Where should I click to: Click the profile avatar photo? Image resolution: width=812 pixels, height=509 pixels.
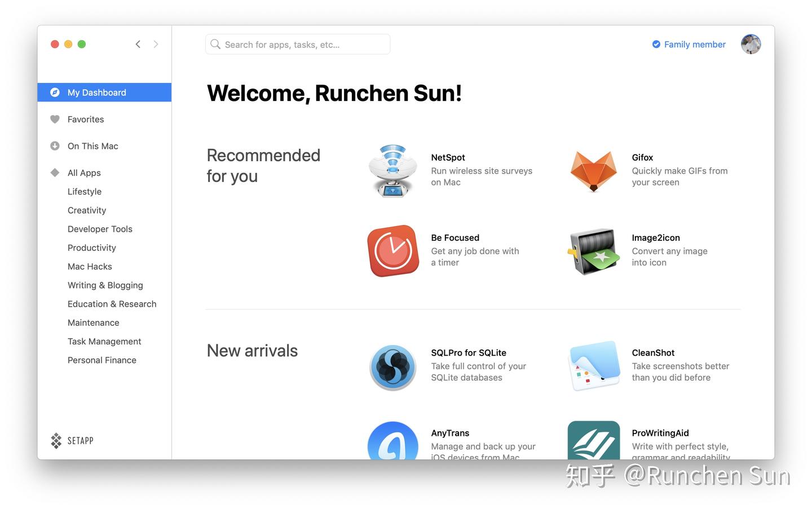[751, 44]
